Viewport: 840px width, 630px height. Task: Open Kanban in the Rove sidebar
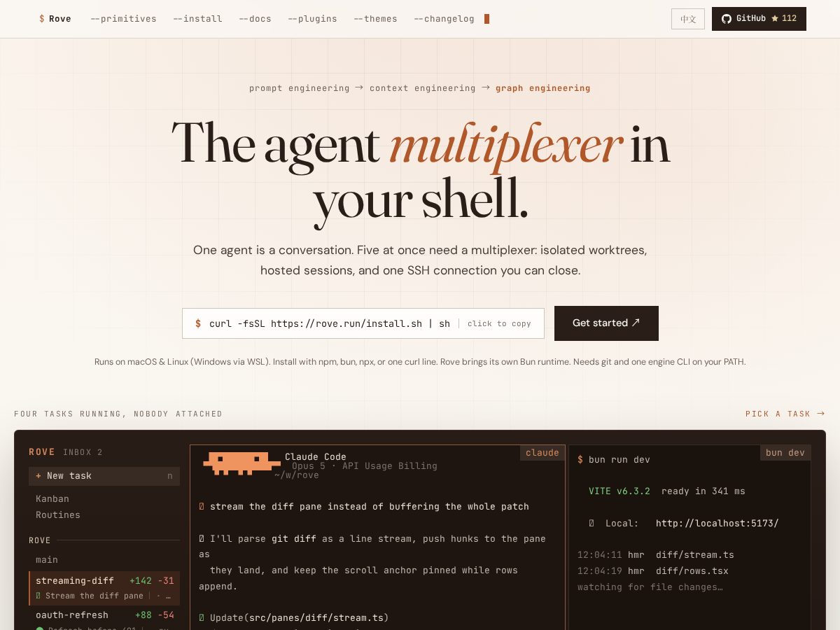[x=52, y=499]
